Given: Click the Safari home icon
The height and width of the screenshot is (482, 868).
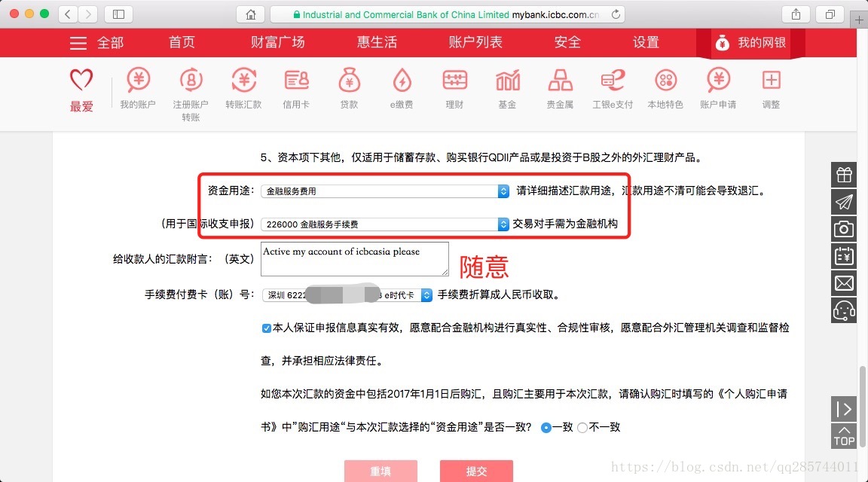Looking at the screenshot, I should tap(251, 14).
